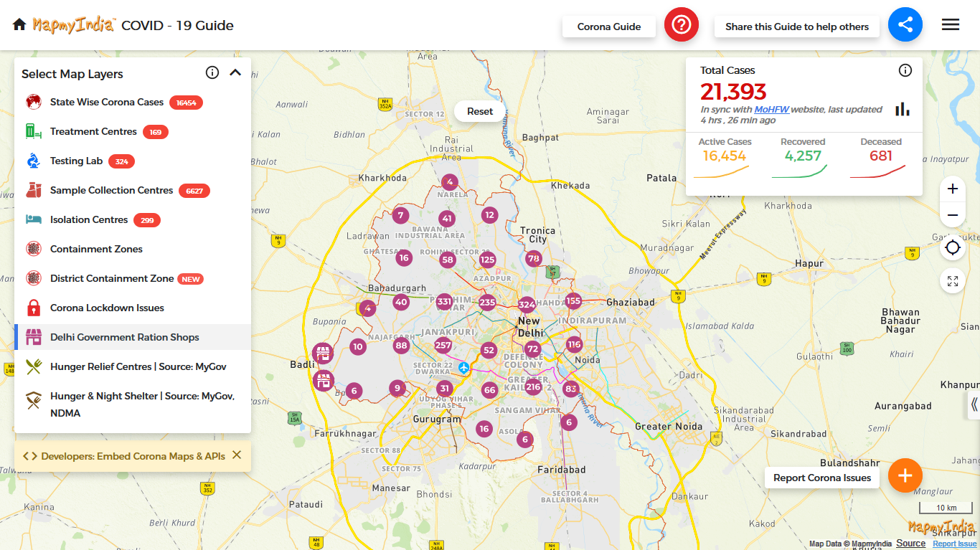This screenshot has width=980, height=550.
Task: Collapse the Select Map Layers panel
Action: 235,72
